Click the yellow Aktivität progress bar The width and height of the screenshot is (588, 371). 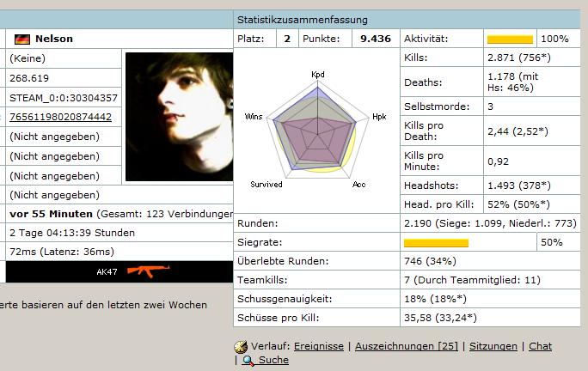click(x=510, y=40)
